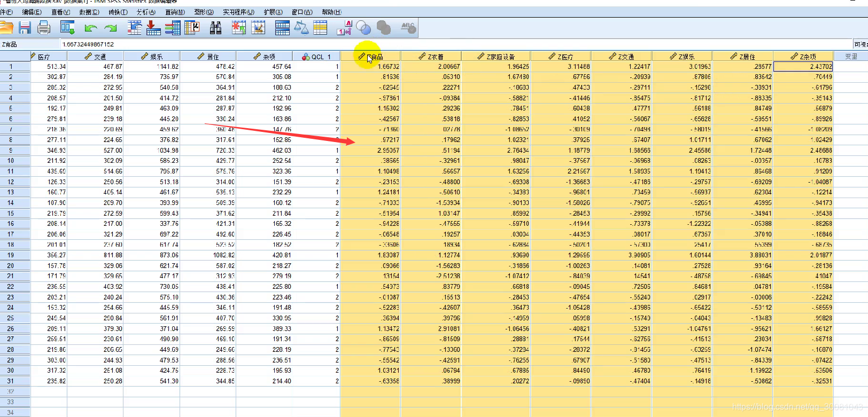Image resolution: width=868 pixels, height=417 pixels.
Task: Click the Go to variable icon
Action: click(153, 28)
